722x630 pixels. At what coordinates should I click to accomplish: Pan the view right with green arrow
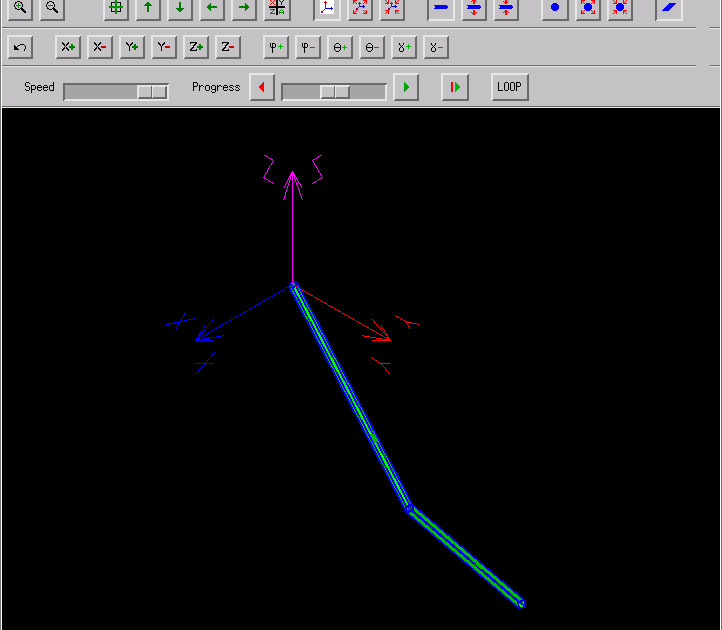(x=244, y=8)
